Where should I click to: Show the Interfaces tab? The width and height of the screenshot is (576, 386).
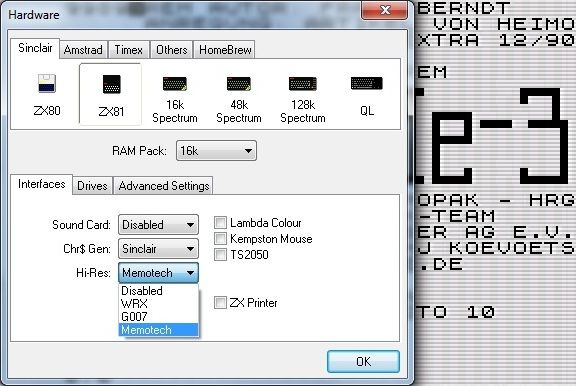42,184
